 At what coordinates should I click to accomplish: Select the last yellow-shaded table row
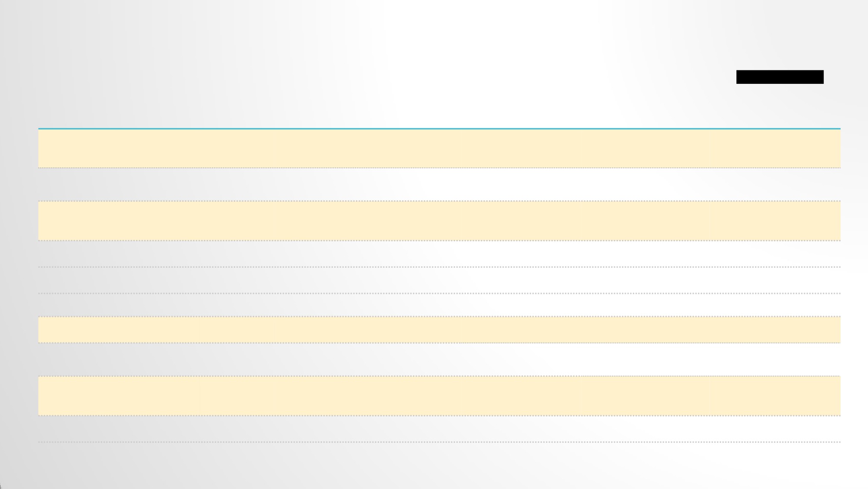439,396
